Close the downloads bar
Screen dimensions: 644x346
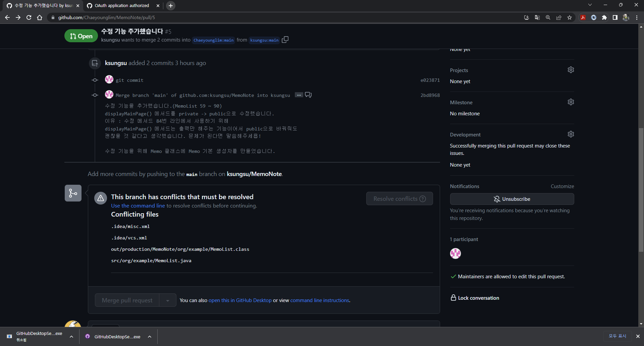[x=638, y=336]
